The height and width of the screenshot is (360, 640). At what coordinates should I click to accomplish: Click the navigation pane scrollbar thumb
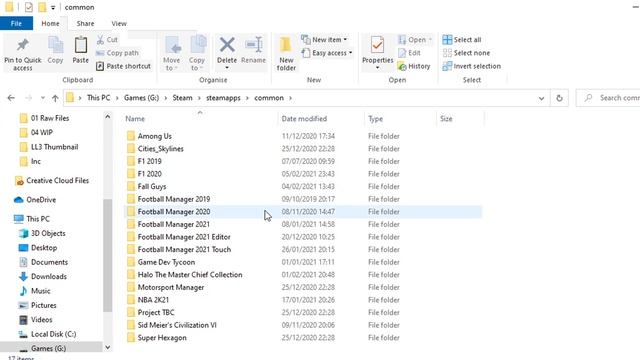[x=108, y=256]
